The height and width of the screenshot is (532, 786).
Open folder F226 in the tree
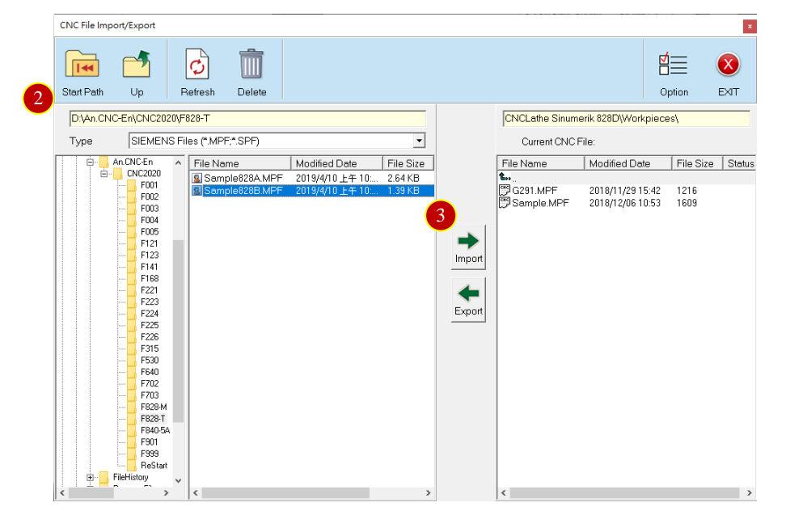[149, 337]
